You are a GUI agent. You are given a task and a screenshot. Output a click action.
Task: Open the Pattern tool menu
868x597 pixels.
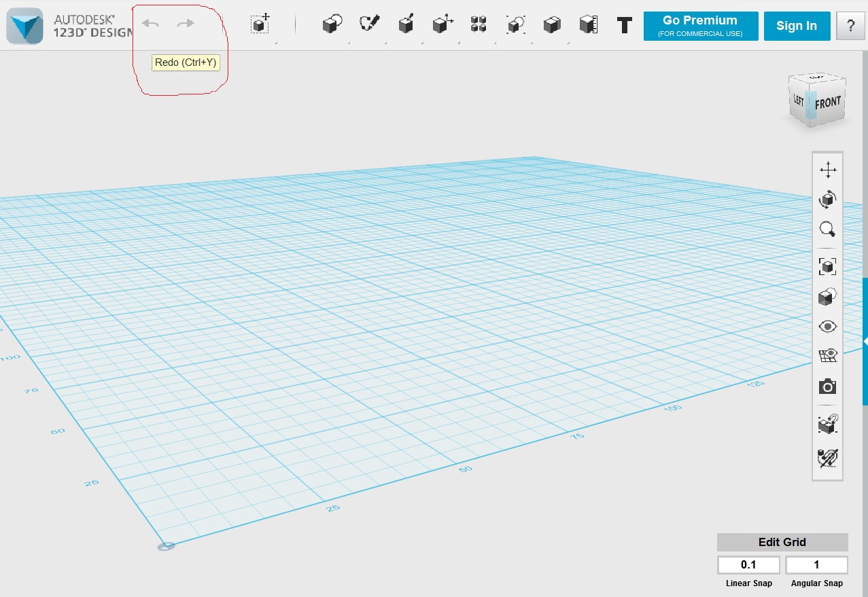[x=479, y=25]
